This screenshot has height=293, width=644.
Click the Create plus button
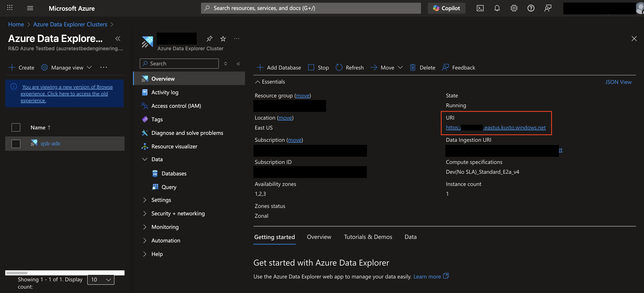tap(21, 67)
